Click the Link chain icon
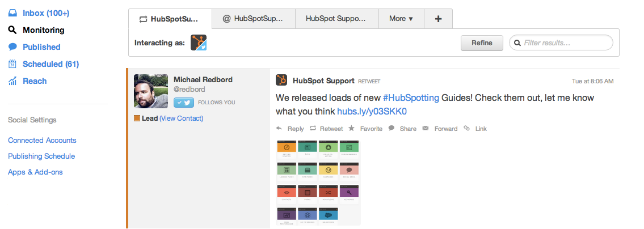 click(467, 129)
